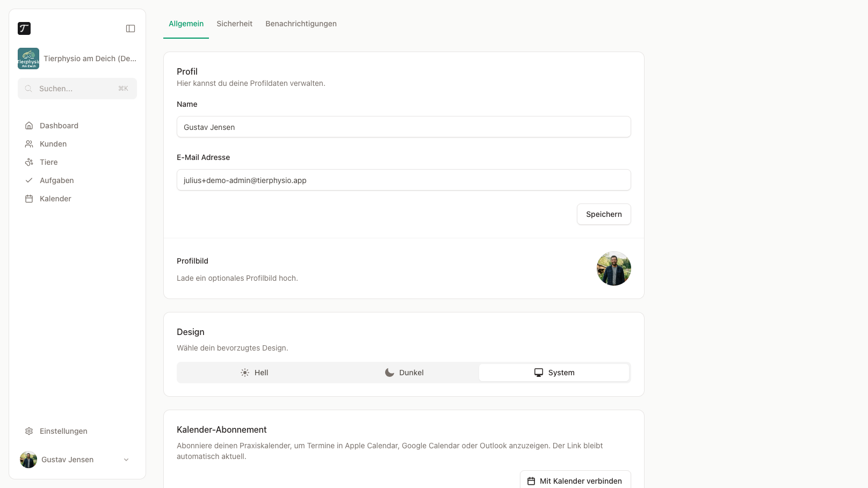Click the Speichern button

[604, 214]
